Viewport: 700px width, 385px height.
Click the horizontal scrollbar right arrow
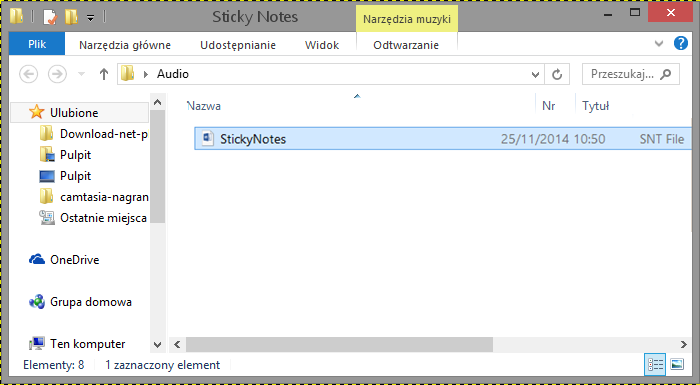[683, 344]
